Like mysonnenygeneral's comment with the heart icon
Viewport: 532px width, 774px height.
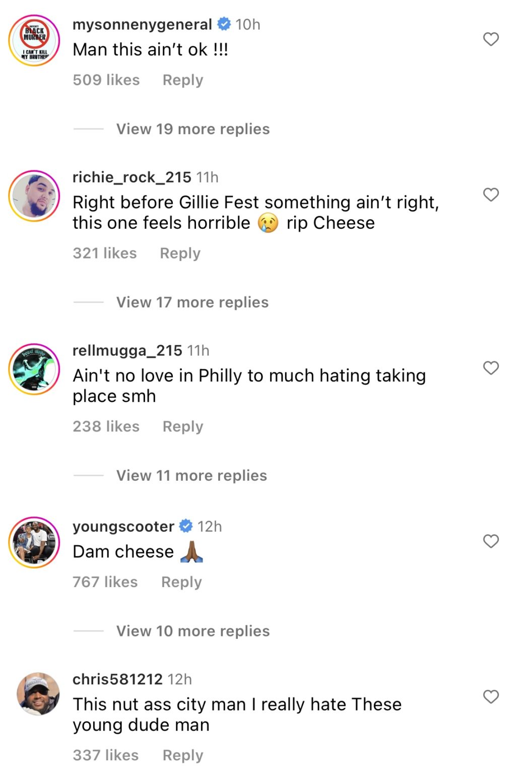pyautogui.click(x=490, y=40)
